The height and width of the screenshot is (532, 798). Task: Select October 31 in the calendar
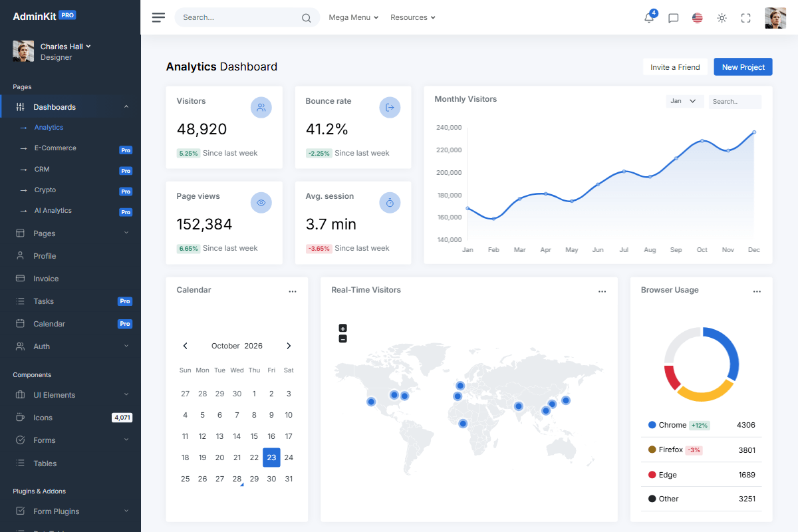(x=289, y=479)
